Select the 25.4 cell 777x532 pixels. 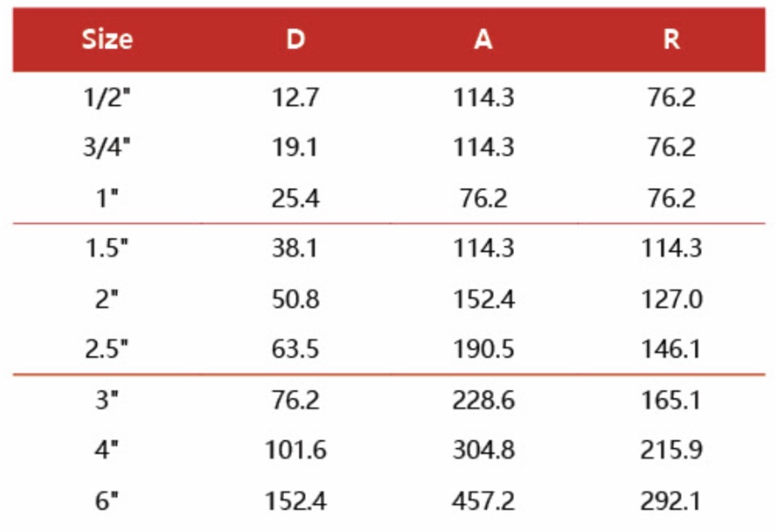(x=295, y=198)
